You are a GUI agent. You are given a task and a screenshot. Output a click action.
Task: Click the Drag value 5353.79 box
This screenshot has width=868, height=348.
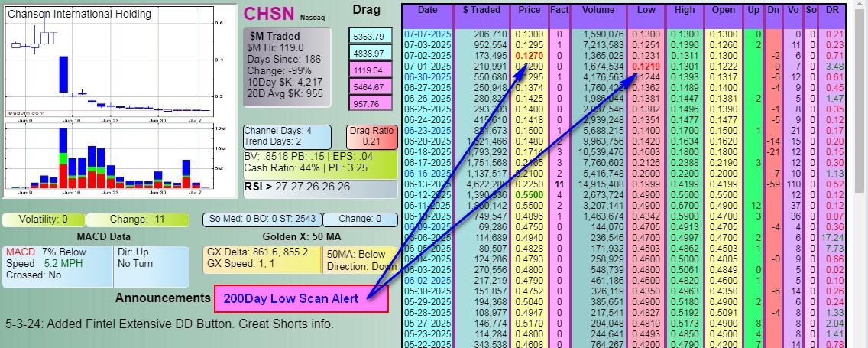[371, 37]
